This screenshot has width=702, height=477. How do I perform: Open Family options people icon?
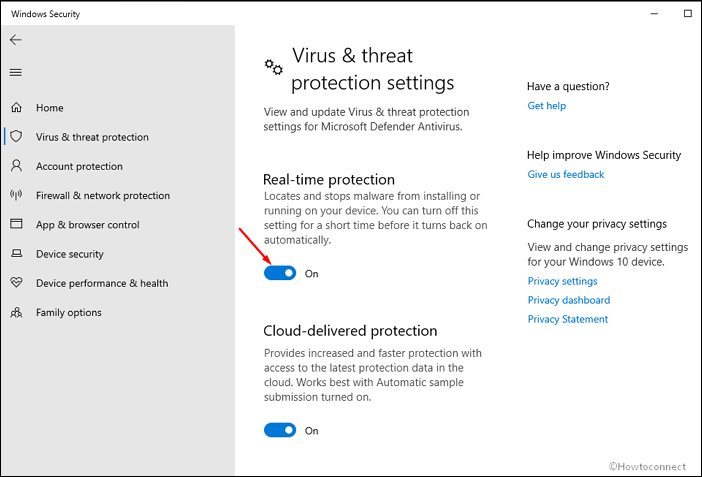tap(16, 312)
